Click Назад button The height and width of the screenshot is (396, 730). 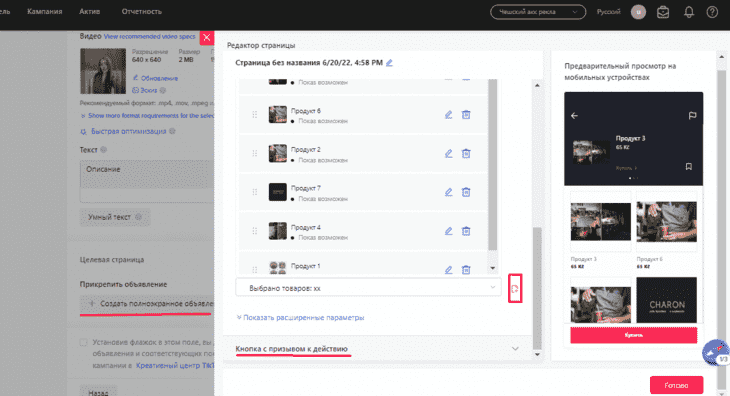click(x=98, y=392)
